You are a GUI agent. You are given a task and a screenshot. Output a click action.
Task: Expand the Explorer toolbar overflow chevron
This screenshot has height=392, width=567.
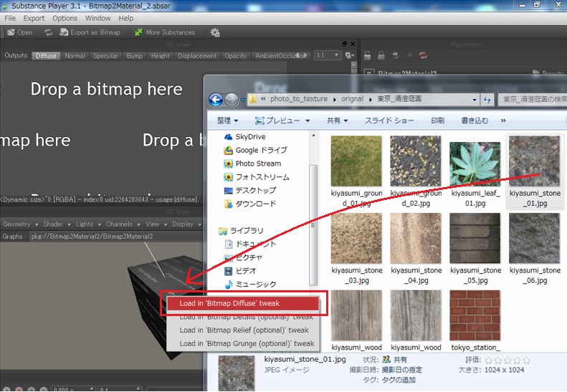tap(503, 120)
